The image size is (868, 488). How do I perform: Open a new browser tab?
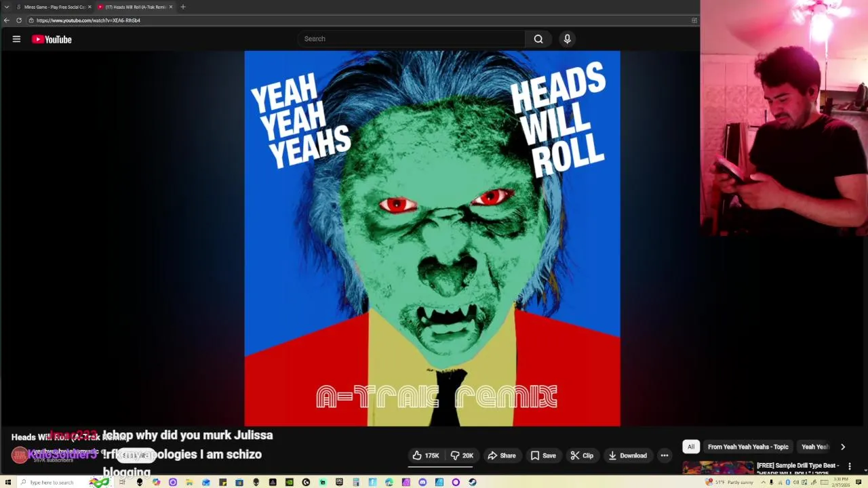(183, 7)
